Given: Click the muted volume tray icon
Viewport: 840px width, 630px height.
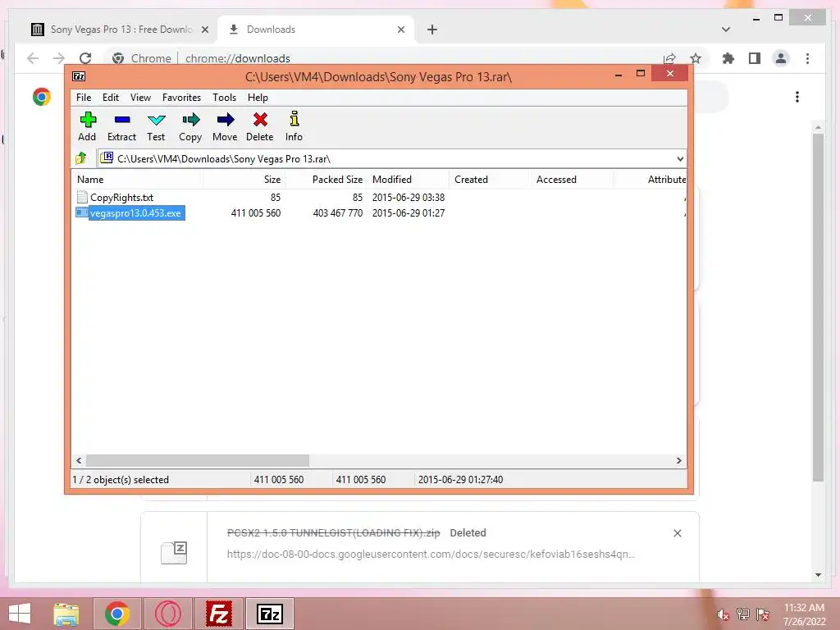Looking at the screenshot, I should (723, 614).
